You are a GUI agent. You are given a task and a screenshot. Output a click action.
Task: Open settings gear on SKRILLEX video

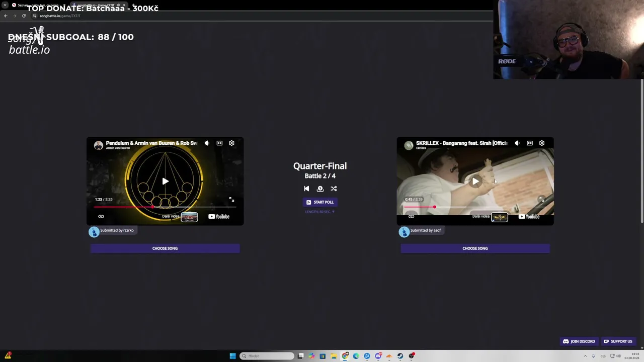pyautogui.click(x=542, y=143)
